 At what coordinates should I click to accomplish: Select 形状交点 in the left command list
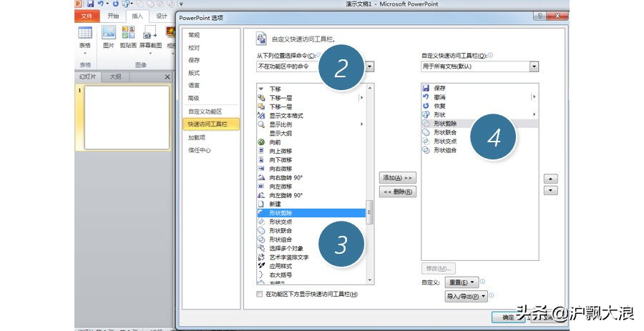tap(311, 222)
